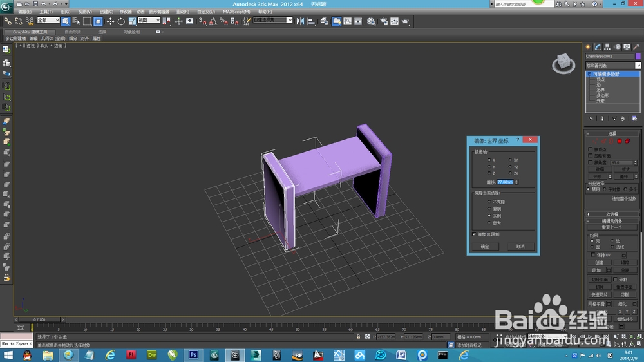The width and height of the screenshot is (644, 362).
Task: Open the 全部 selection filter dropdown
Action: tap(48, 20)
